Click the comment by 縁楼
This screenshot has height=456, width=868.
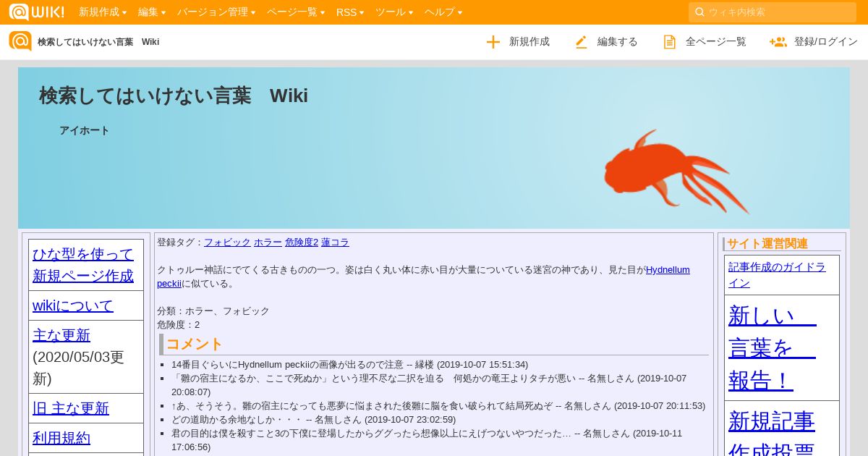click(350, 365)
